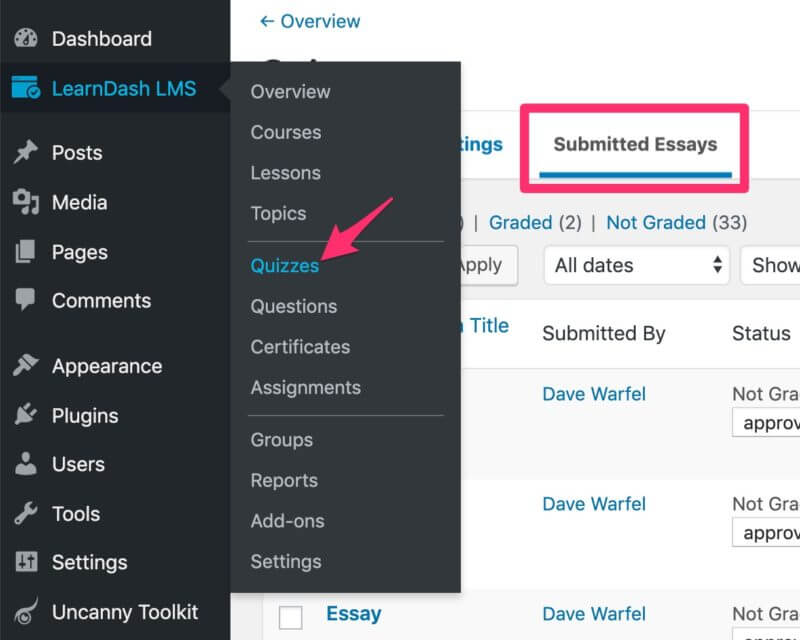
Task: Click the Tools wrench icon
Action: point(25,514)
